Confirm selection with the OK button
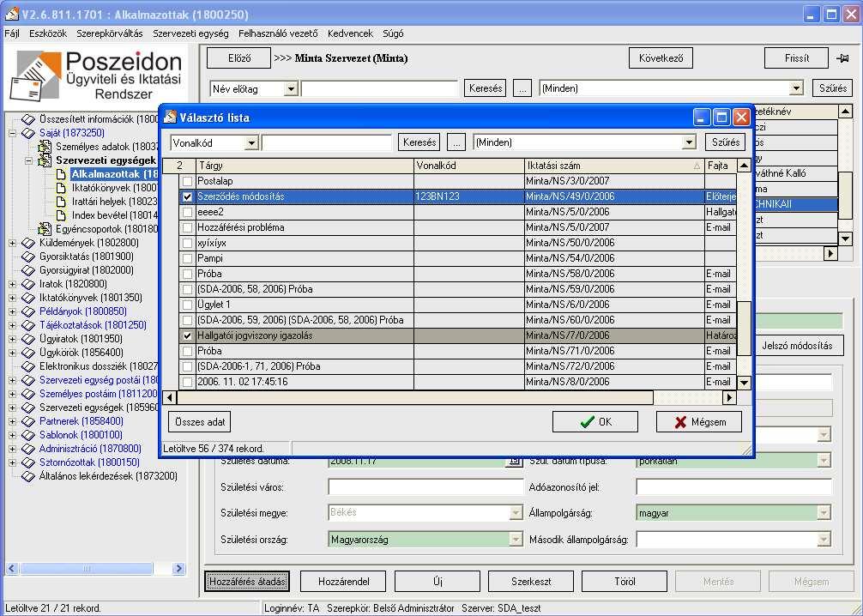 point(595,421)
